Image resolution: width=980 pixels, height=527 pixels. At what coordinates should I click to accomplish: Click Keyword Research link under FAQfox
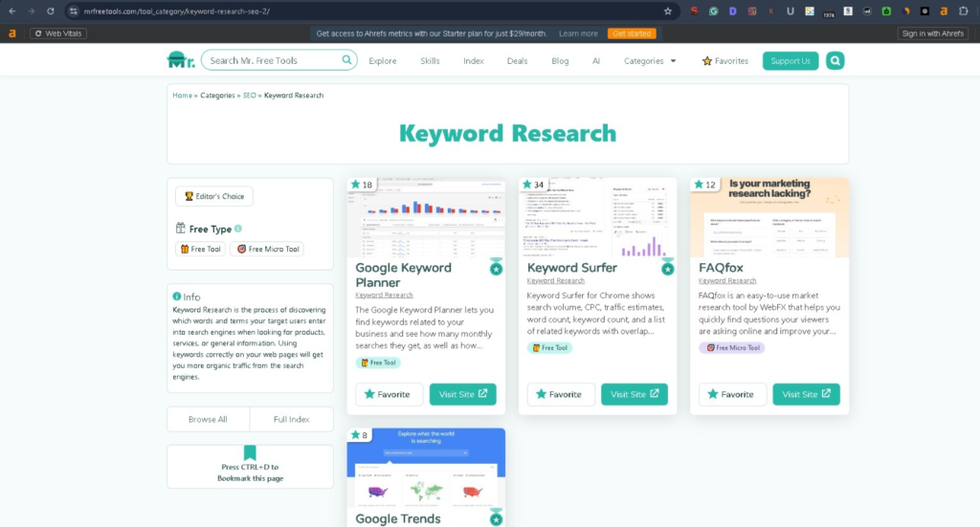[727, 280]
